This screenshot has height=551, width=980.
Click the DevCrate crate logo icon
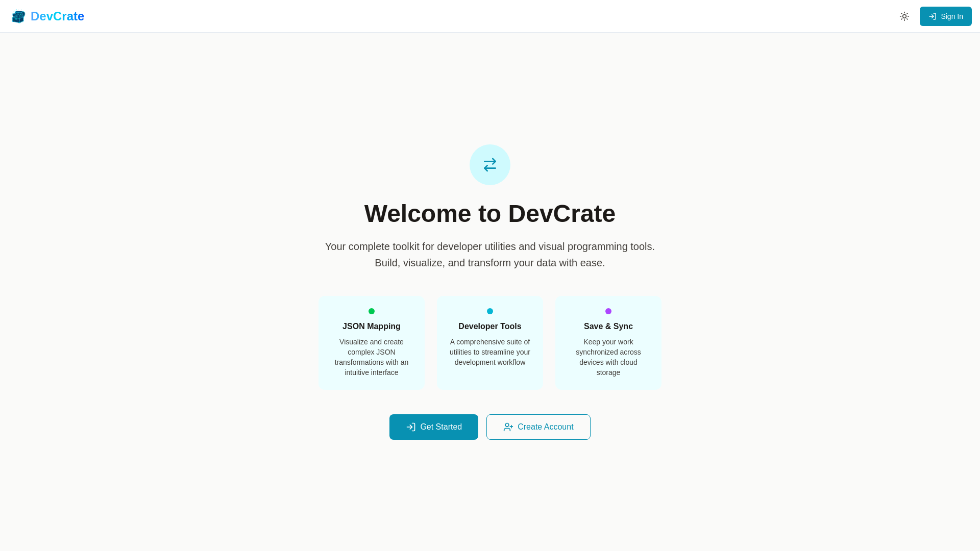point(18,16)
